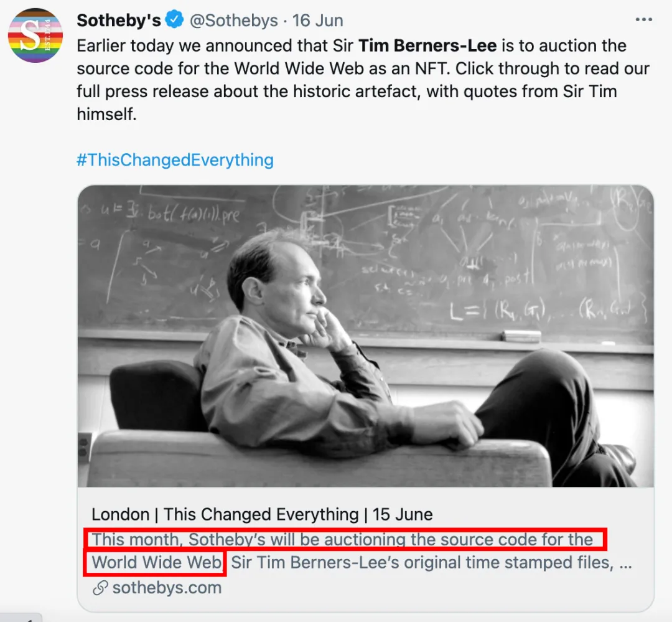Click "15 June" in the card title

[403, 515]
